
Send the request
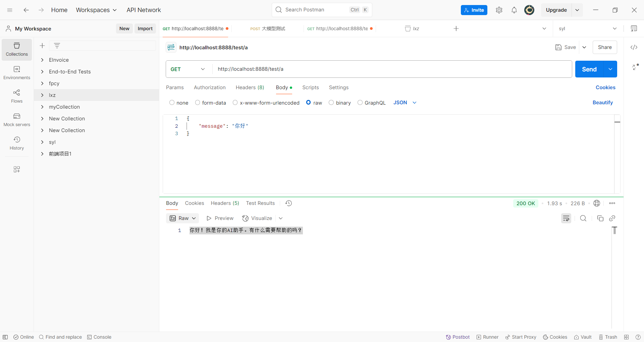pos(589,69)
